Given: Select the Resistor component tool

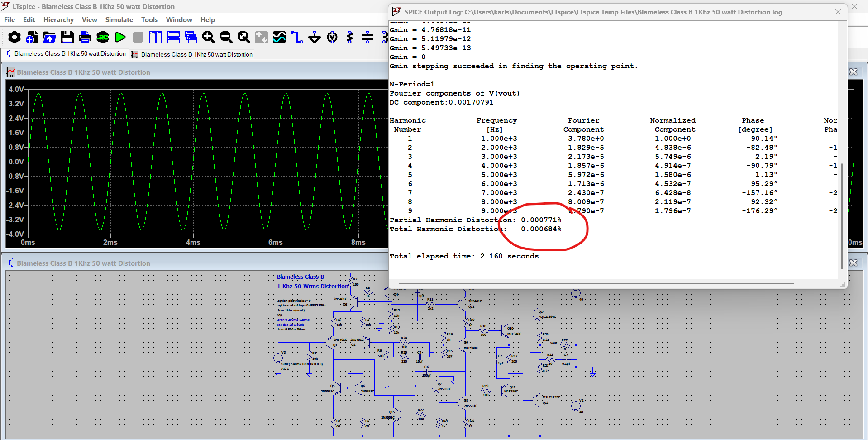Looking at the screenshot, I should pyautogui.click(x=350, y=37).
